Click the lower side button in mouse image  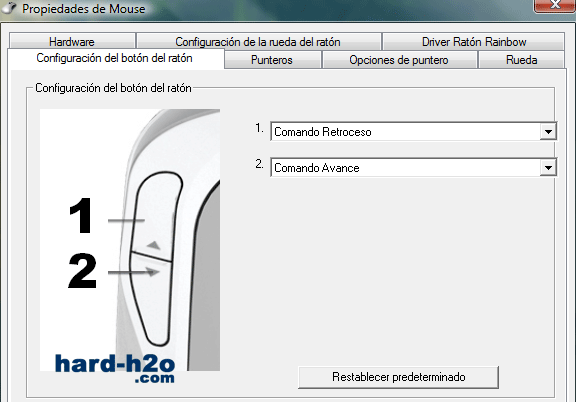pyautogui.click(x=152, y=299)
